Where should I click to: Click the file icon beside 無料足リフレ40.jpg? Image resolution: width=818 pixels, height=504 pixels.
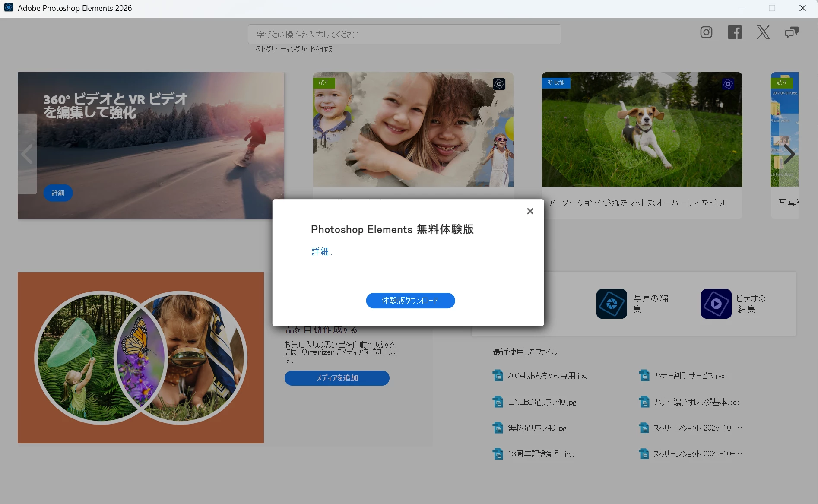498,428
